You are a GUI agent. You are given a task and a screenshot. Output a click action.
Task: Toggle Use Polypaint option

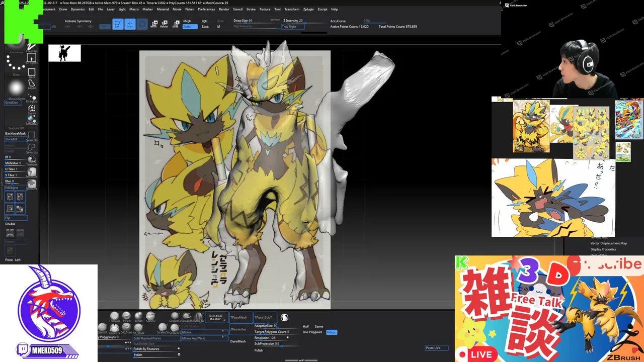[312, 332]
